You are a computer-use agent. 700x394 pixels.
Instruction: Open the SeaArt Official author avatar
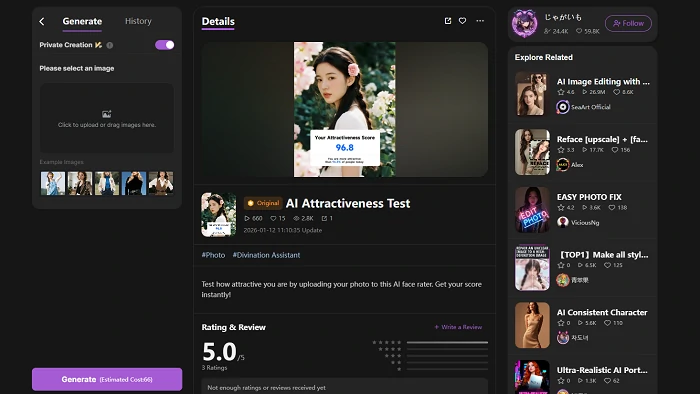562,107
